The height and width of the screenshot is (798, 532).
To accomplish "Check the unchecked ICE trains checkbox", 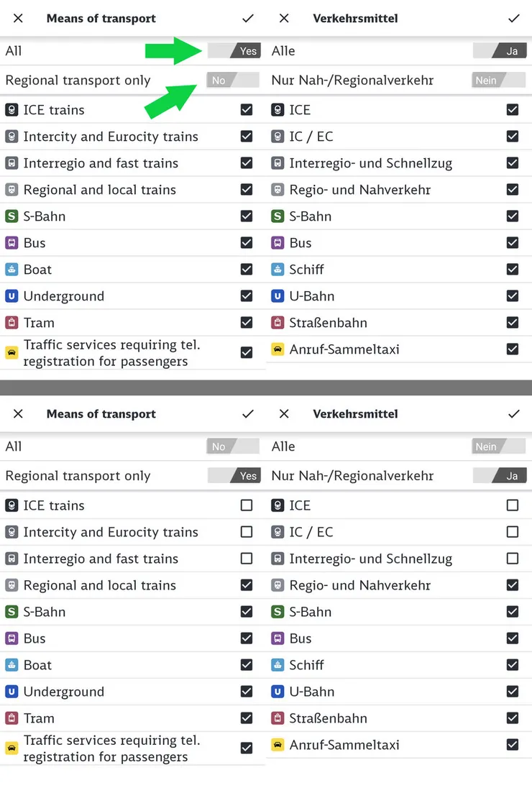I will pos(247,505).
